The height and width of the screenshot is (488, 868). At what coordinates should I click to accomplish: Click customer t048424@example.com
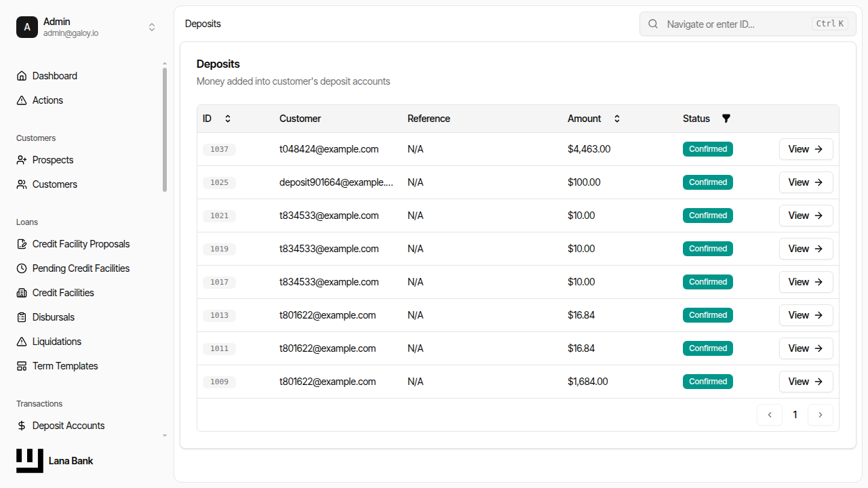point(329,149)
